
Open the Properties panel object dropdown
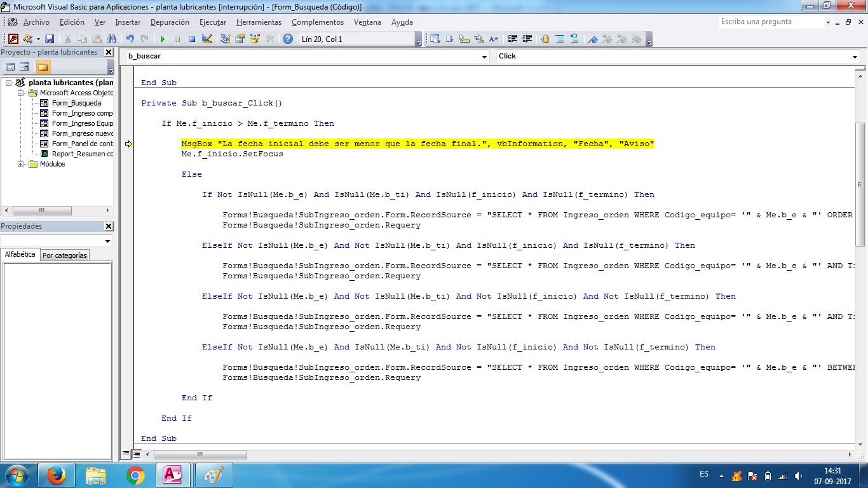click(x=107, y=241)
